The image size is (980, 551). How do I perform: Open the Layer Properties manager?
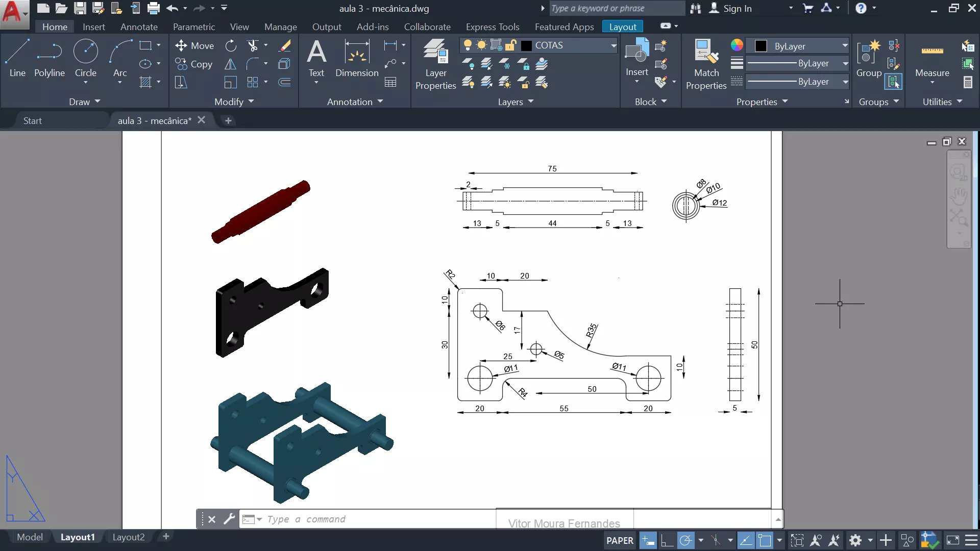(x=435, y=64)
